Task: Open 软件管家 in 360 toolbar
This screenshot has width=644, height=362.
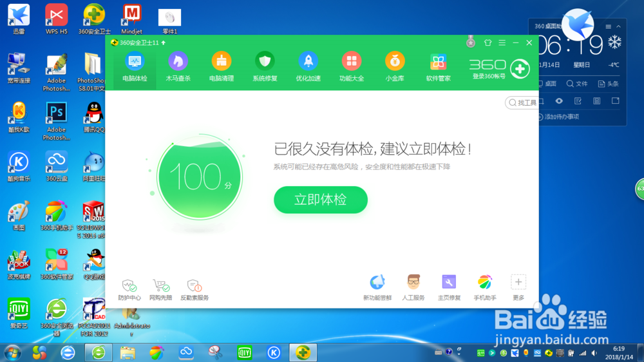Action: click(438, 68)
